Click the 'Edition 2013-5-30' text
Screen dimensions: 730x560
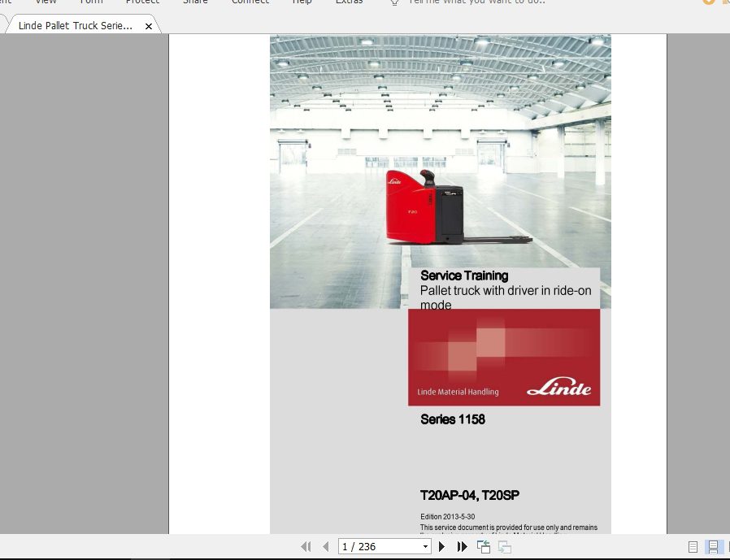(447, 517)
